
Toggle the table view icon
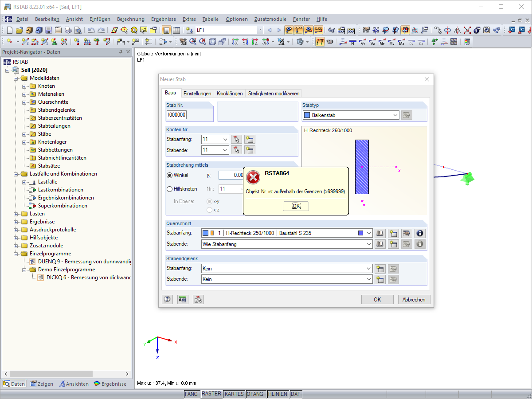click(176, 30)
